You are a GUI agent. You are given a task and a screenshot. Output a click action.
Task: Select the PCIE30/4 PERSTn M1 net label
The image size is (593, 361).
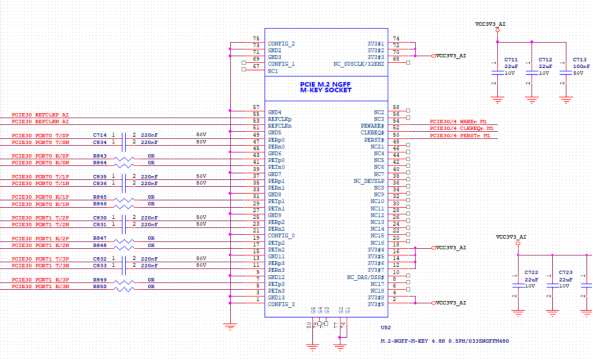460,136
